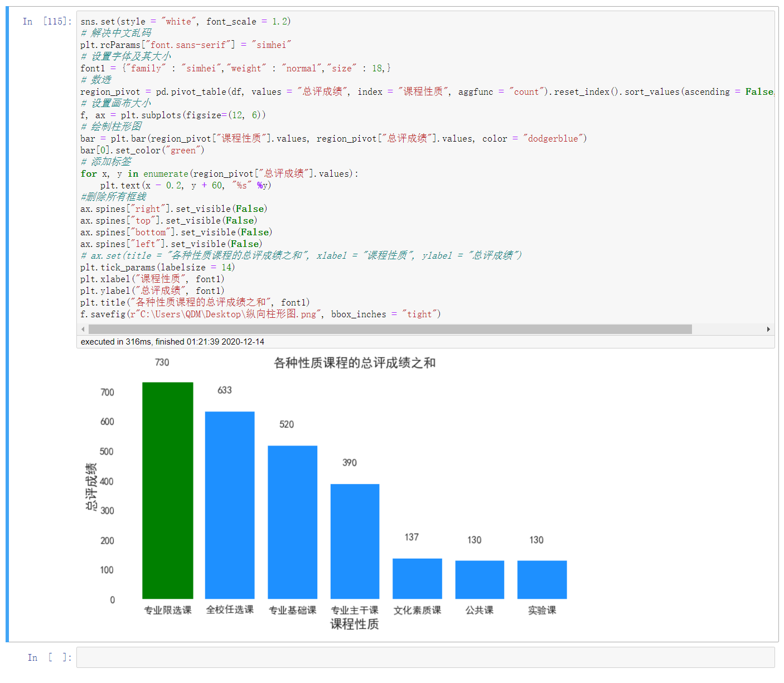Select the In [115] cell prompt label
Screen dimensions: 784x683
47,21
